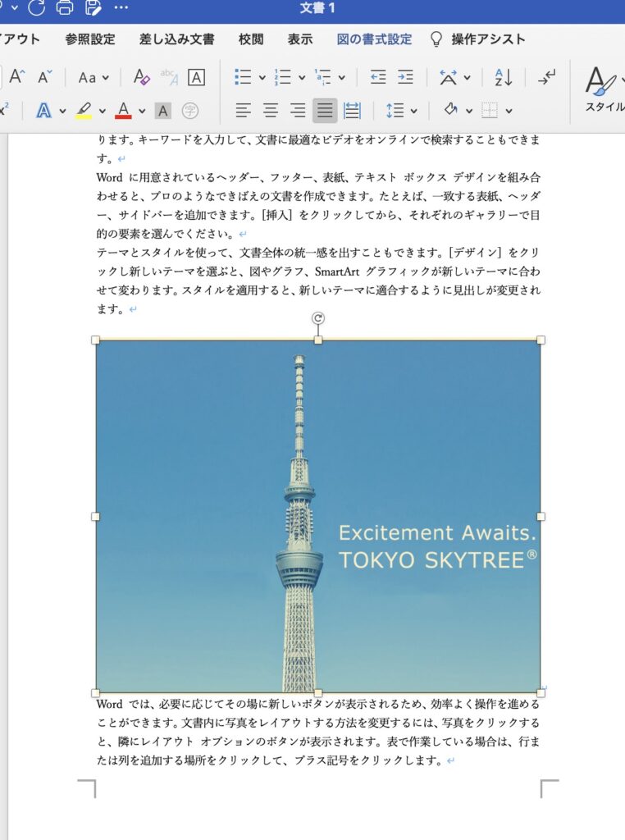625x840 pixels.
Task: Clear all formatting with eraser icon
Action: 141,77
